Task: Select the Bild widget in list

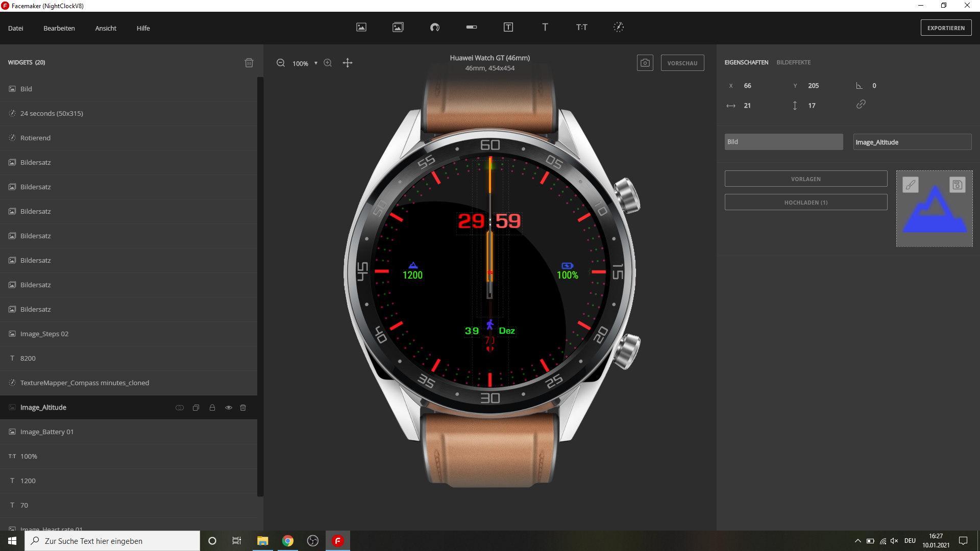Action: pyautogui.click(x=129, y=89)
